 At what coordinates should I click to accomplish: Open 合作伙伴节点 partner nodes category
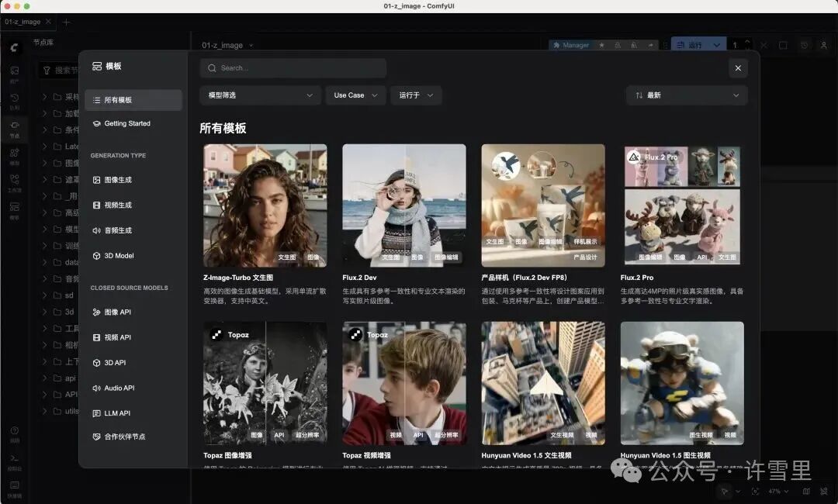point(133,437)
